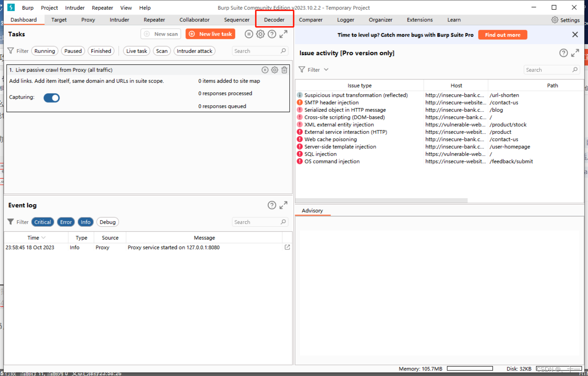
Task: Click the Burp Suite logo icon
Action: (11, 7)
